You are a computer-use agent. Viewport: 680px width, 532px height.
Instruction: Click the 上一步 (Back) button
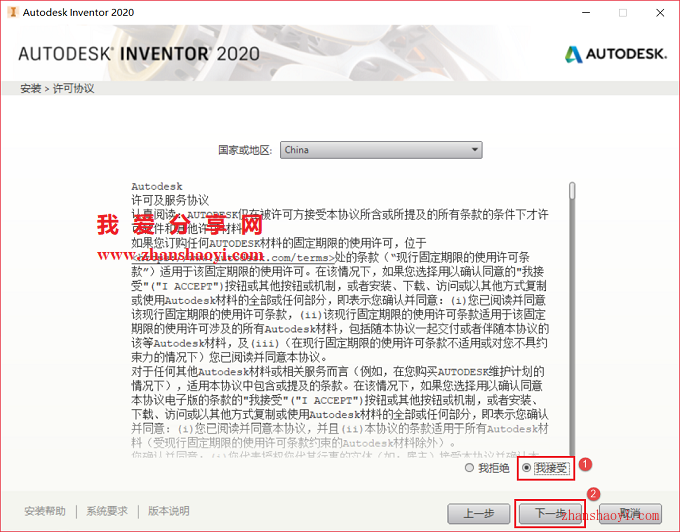[x=479, y=513]
